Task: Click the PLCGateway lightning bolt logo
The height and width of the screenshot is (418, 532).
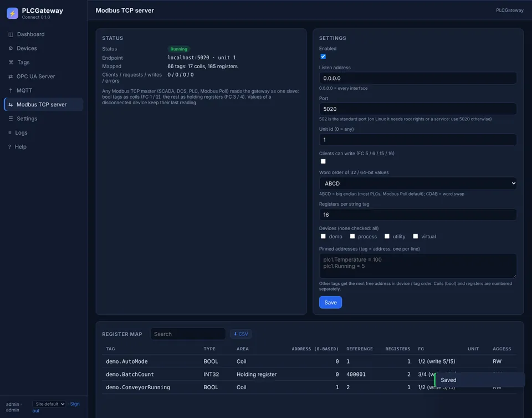Action: [13, 13]
